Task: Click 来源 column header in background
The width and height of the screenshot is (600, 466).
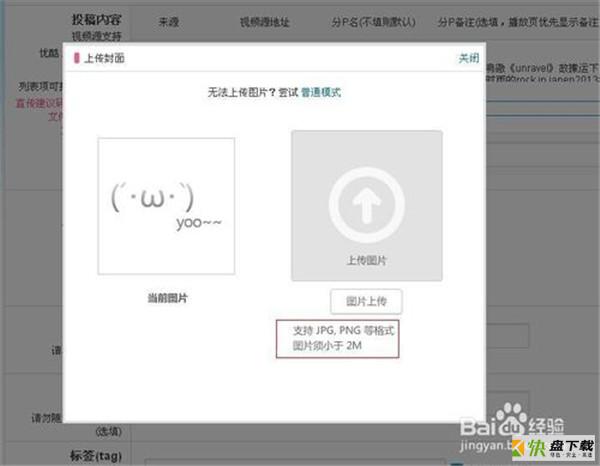Action: tap(169, 22)
